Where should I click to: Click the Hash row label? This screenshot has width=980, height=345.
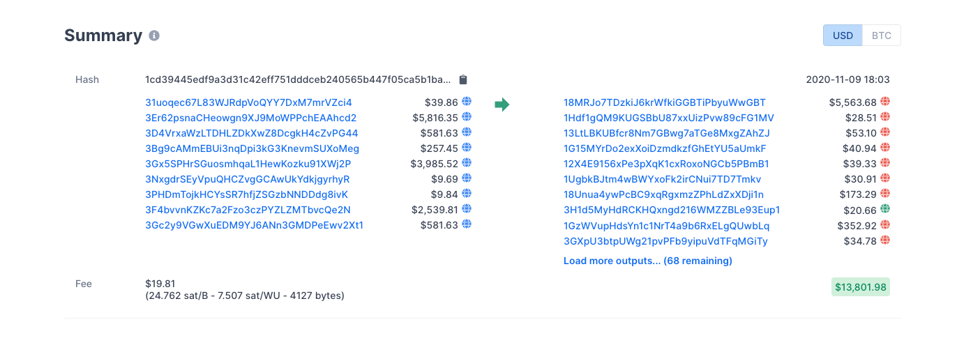click(x=87, y=79)
